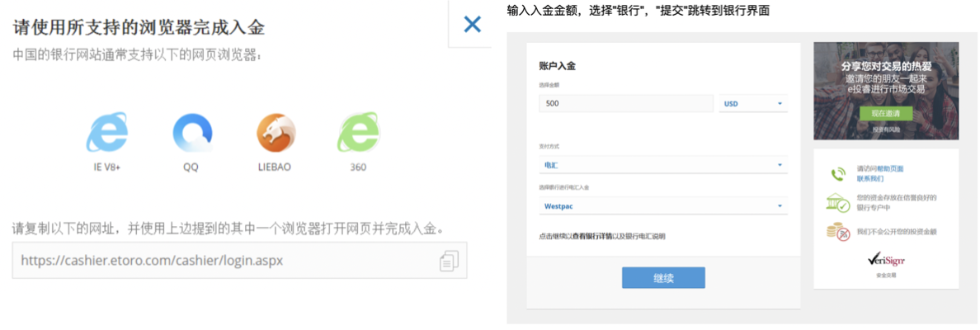
Task: Click the LIEBAO browser icon
Action: 276,133
